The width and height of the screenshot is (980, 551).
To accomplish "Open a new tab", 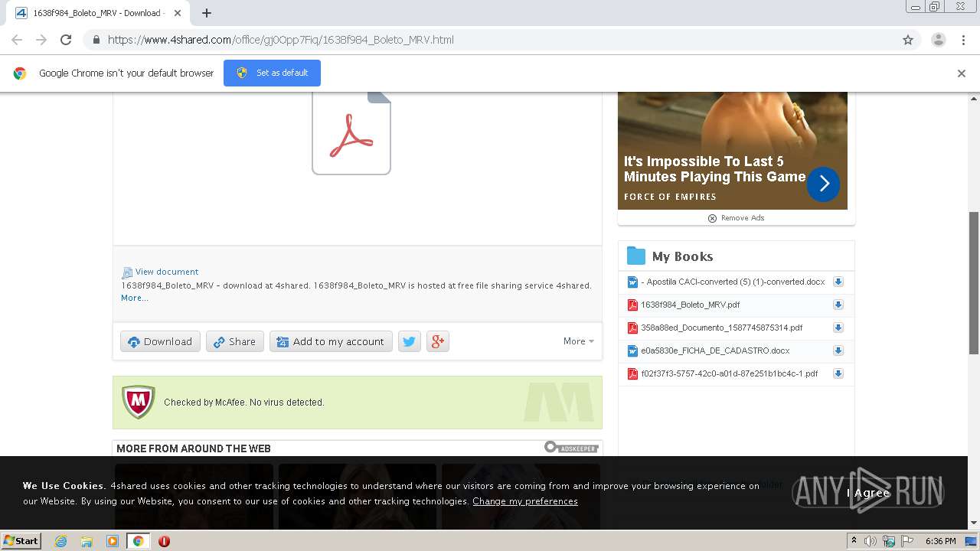I will 207,13.
